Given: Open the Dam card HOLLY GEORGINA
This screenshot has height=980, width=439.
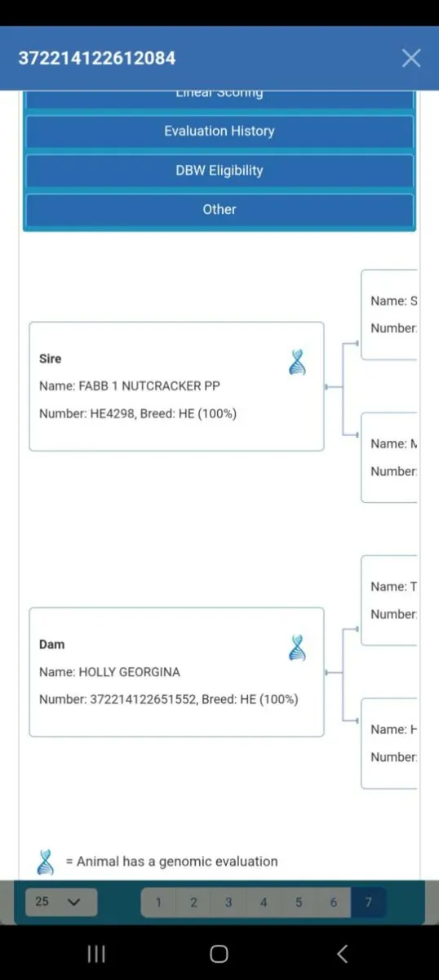Looking at the screenshot, I should point(176,672).
